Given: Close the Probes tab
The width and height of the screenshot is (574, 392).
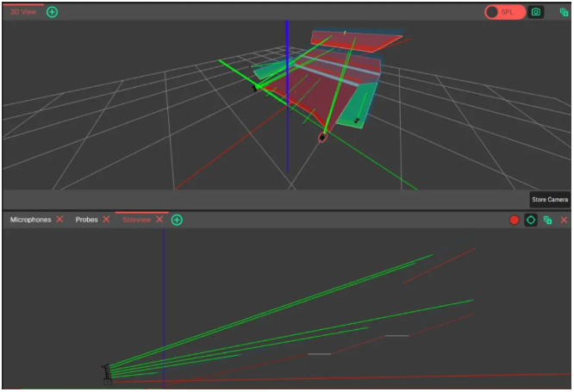Looking at the screenshot, I should [x=106, y=220].
